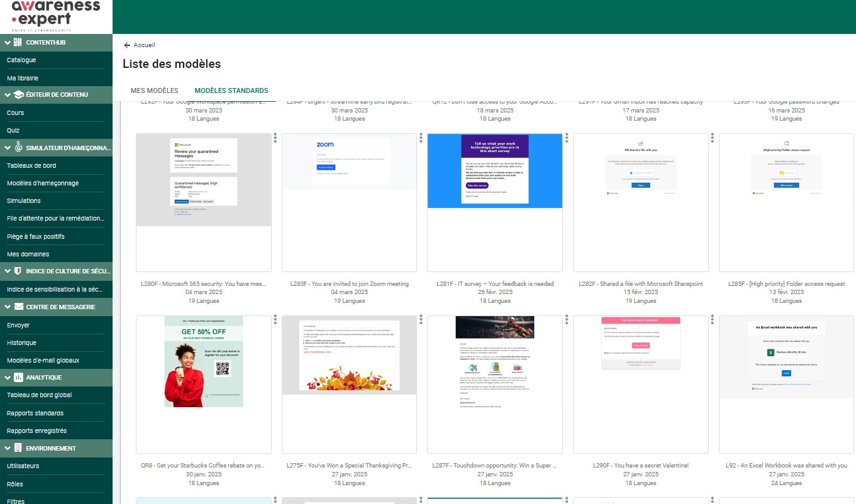Click the date 26 févr. 2025
The width and height of the screenshot is (856, 504).
click(x=495, y=292)
